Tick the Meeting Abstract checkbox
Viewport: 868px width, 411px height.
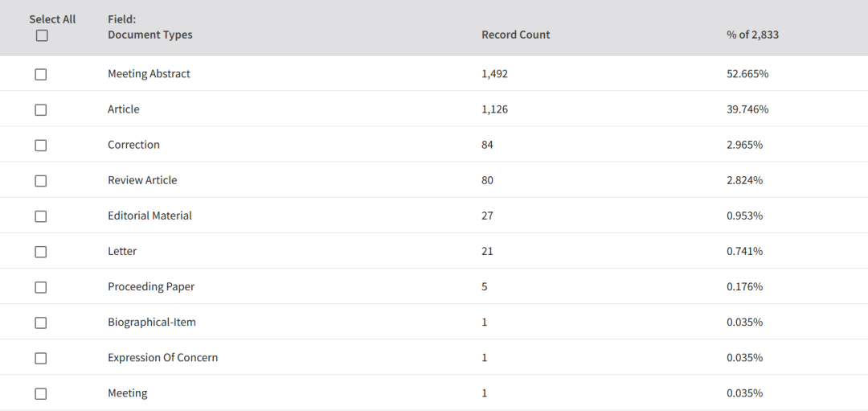pos(40,75)
